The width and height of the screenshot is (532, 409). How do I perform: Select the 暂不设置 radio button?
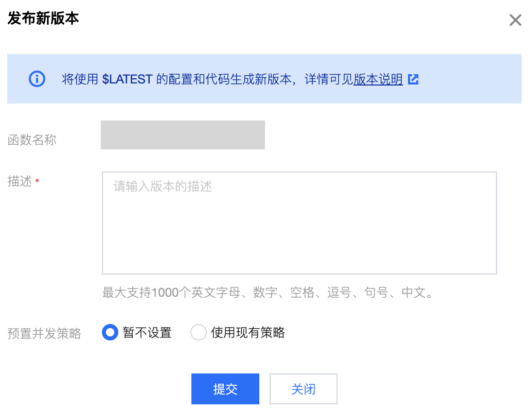tap(110, 332)
